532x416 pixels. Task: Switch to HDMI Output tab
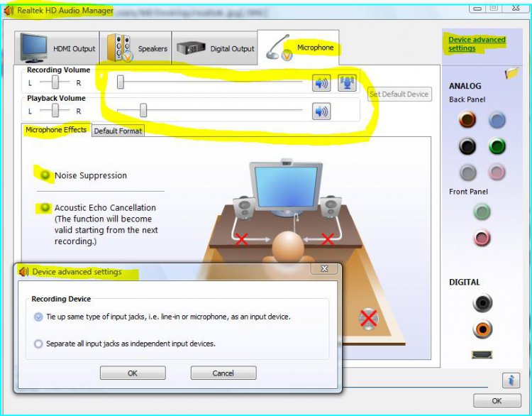coord(57,48)
